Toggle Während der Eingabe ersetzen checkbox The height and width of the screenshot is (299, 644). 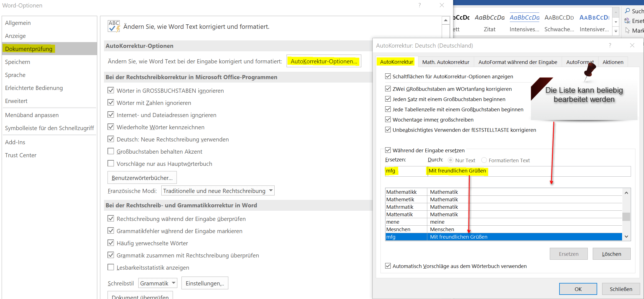388,150
